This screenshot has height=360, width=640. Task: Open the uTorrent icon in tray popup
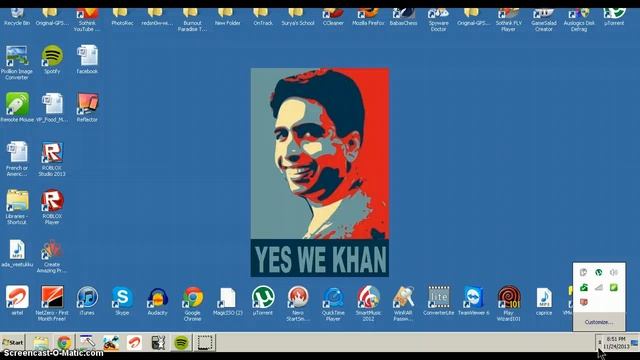(598, 272)
